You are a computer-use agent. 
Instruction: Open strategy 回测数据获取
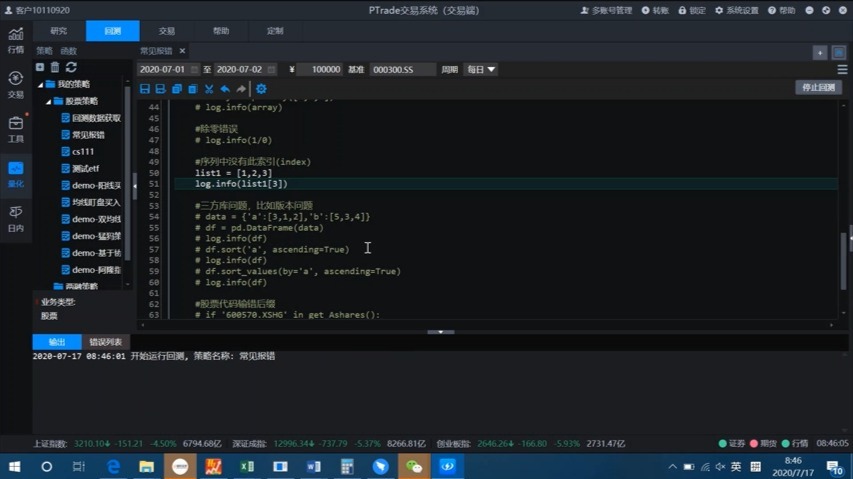[x=91, y=118]
